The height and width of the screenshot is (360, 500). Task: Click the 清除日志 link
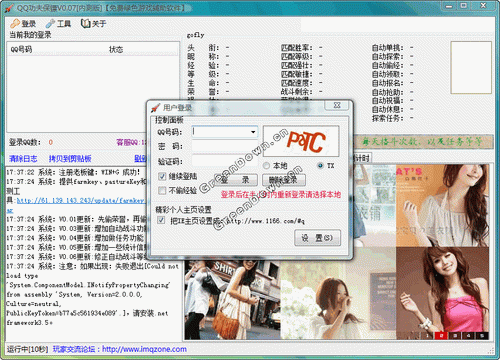pyautogui.click(x=23, y=159)
